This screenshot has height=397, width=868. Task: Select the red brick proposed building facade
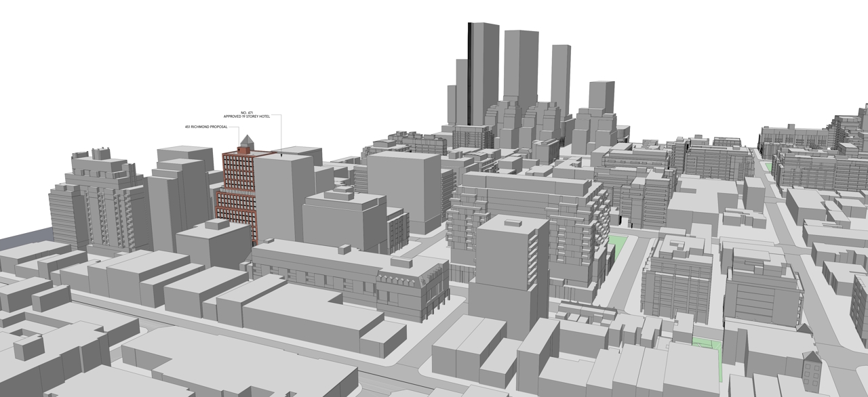point(237,188)
